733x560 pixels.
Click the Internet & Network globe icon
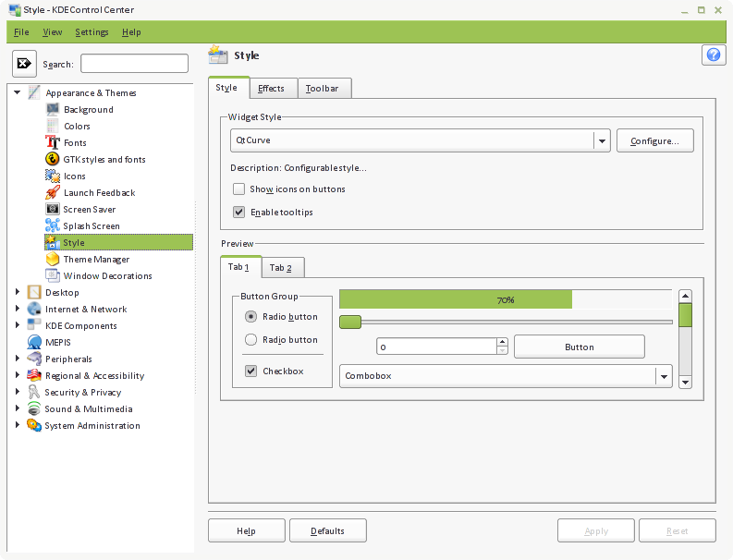click(34, 309)
